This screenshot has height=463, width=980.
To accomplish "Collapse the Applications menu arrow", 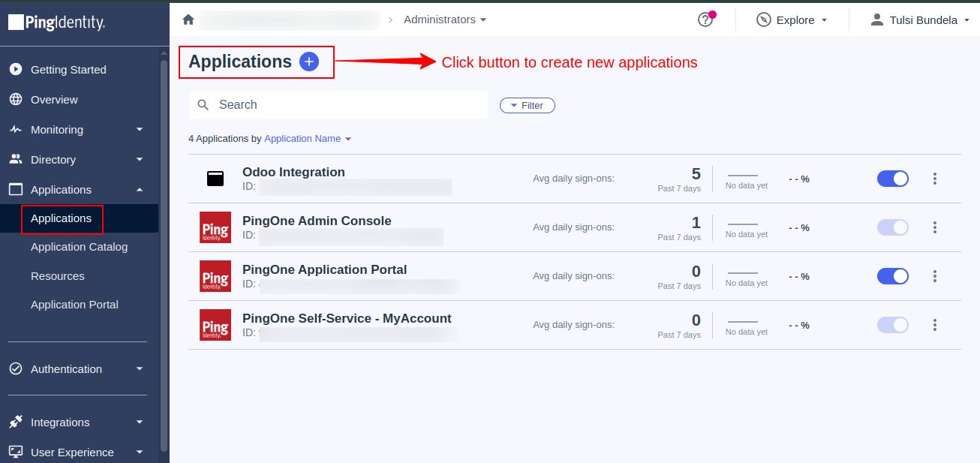I will click(x=140, y=189).
